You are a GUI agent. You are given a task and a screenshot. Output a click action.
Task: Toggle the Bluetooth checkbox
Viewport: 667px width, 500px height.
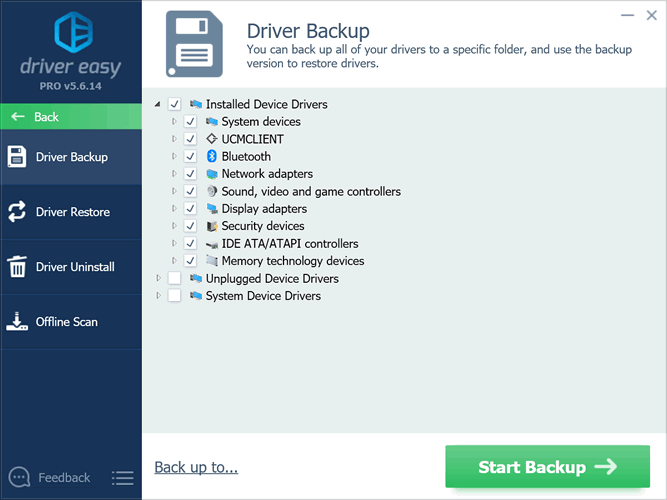pos(190,156)
